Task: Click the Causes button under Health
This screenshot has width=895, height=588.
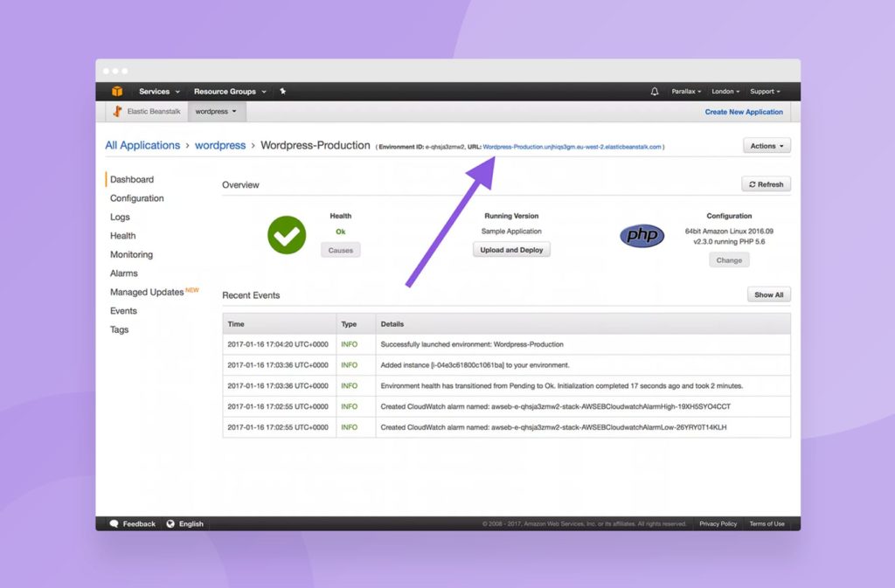Action: [341, 251]
